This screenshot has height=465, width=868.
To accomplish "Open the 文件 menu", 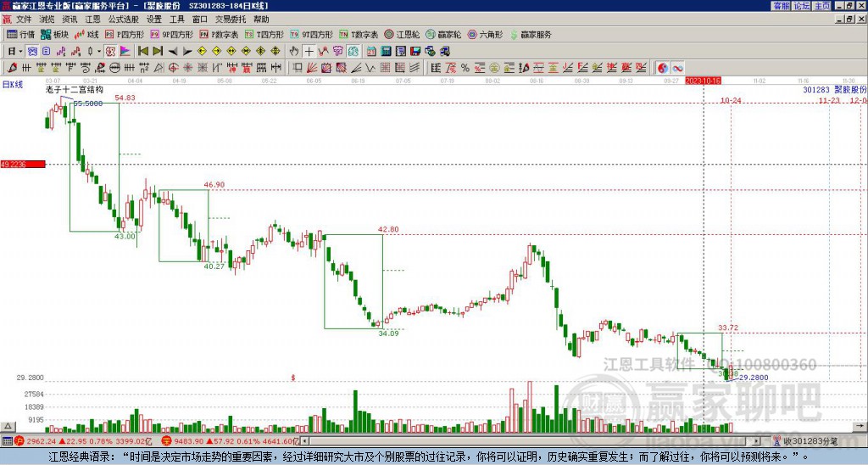I will coord(24,20).
